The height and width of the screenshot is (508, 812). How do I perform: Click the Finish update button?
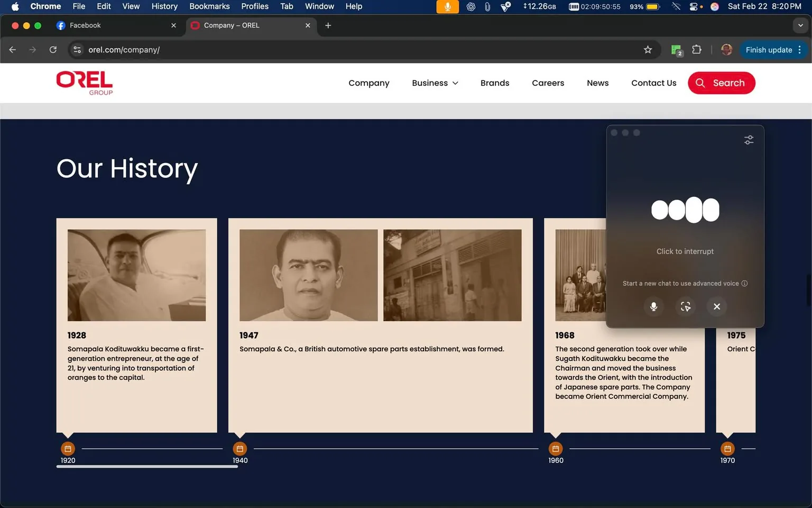pos(768,49)
